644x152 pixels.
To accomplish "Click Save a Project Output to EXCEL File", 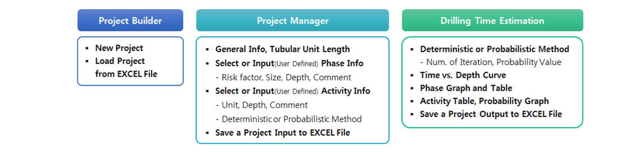I will point(491,114).
